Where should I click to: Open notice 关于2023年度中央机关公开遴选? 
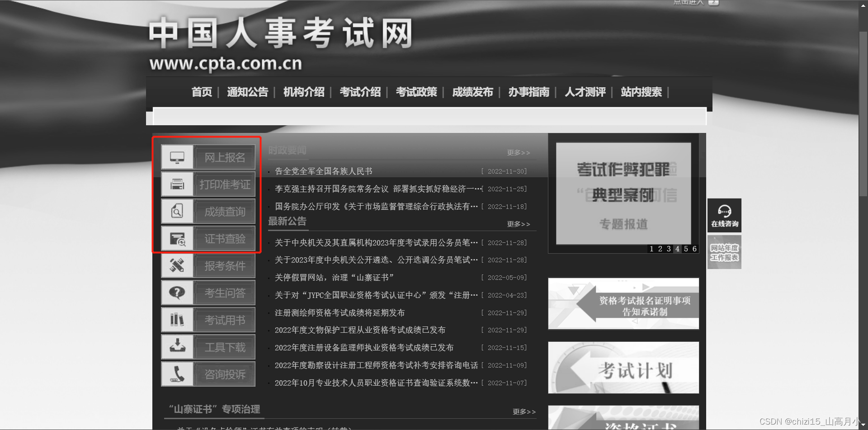376,260
